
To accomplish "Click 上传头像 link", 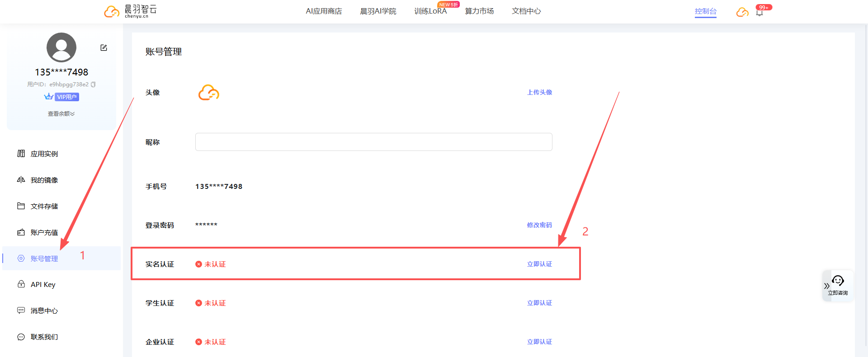I will 539,92.
